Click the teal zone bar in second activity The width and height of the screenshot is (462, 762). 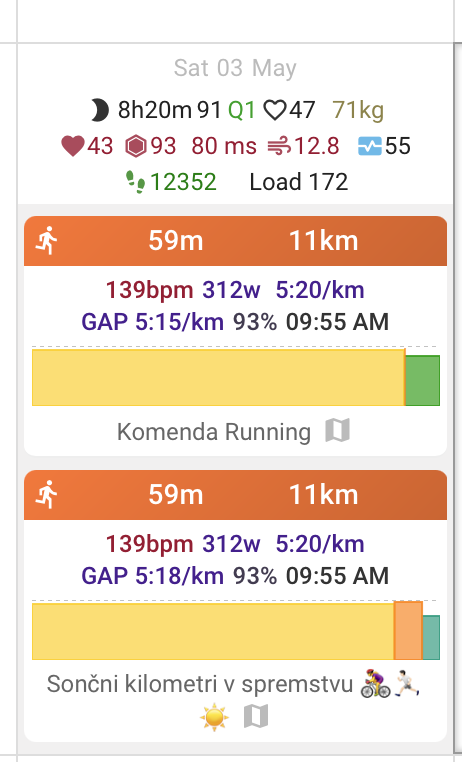coord(431,638)
